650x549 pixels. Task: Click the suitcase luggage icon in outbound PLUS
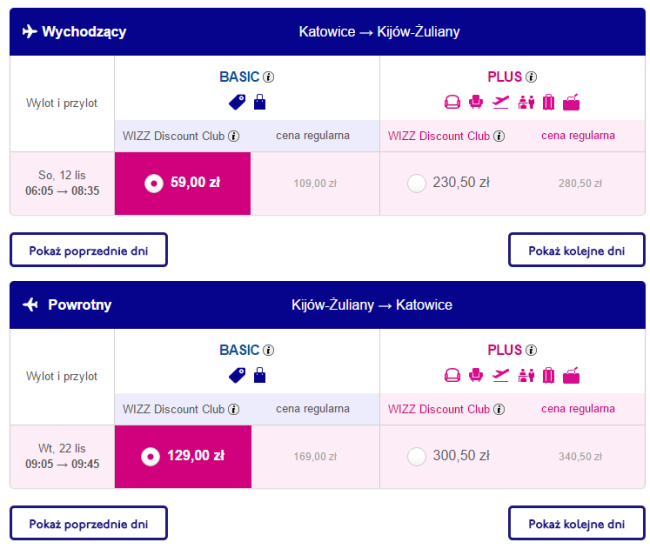548,101
